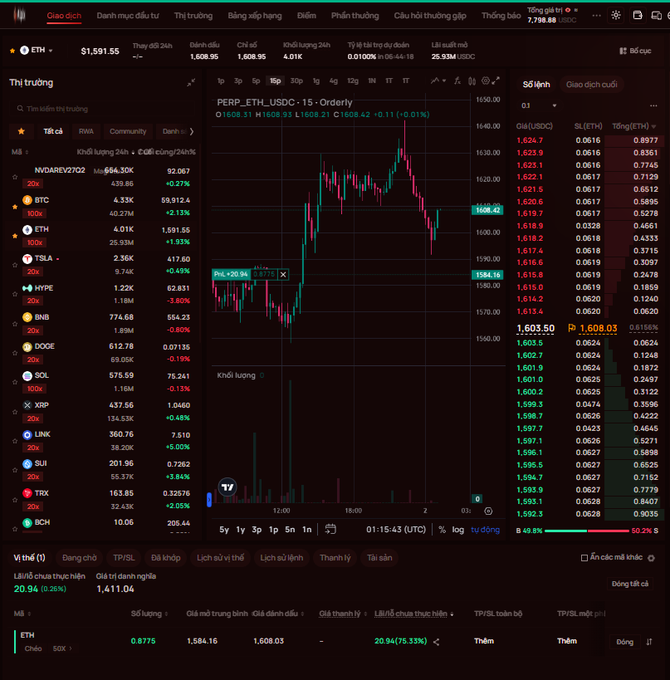Image resolution: width=670 pixels, height=680 pixels.
Task: Reverse the ETH position arrows icon
Action: point(649,642)
